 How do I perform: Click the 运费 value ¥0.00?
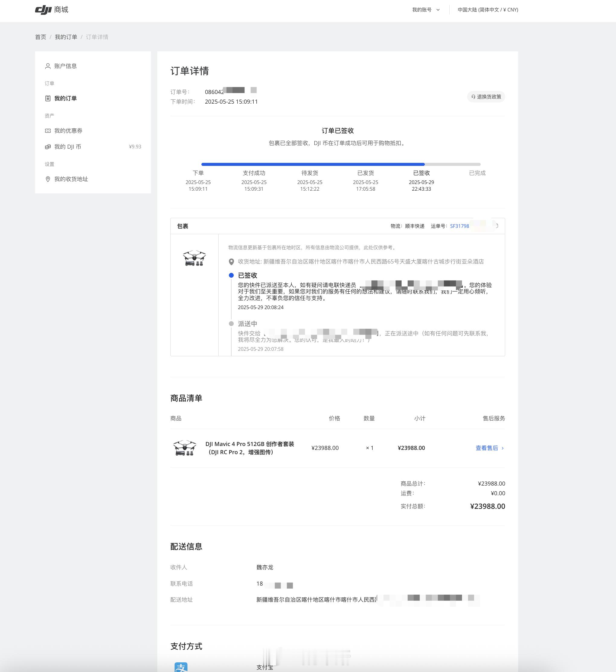coord(498,493)
